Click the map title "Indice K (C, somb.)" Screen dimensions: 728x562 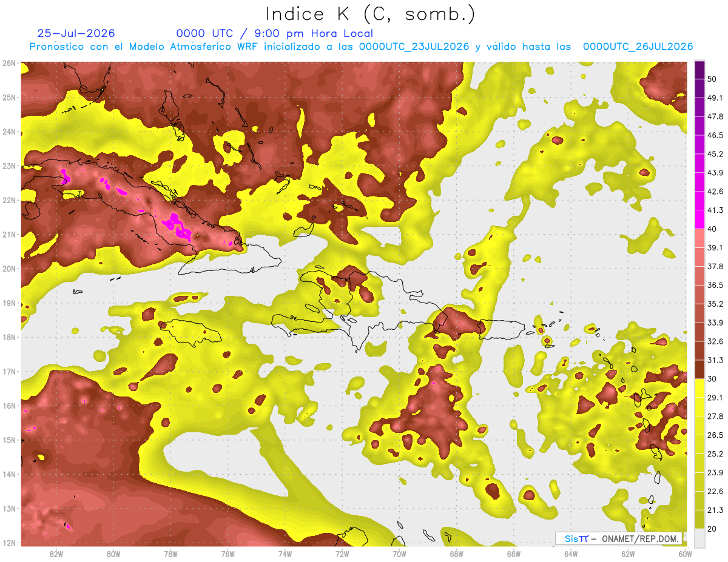click(x=371, y=14)
